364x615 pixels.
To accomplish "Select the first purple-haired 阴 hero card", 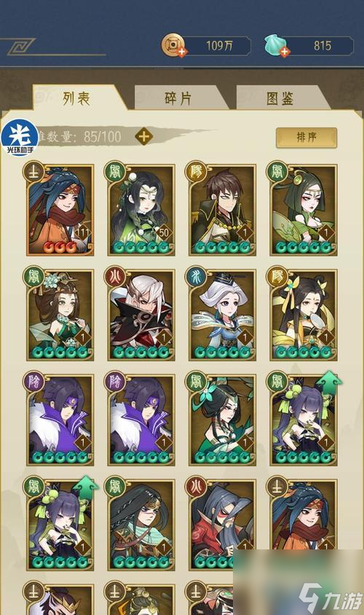I will [60, 420].
